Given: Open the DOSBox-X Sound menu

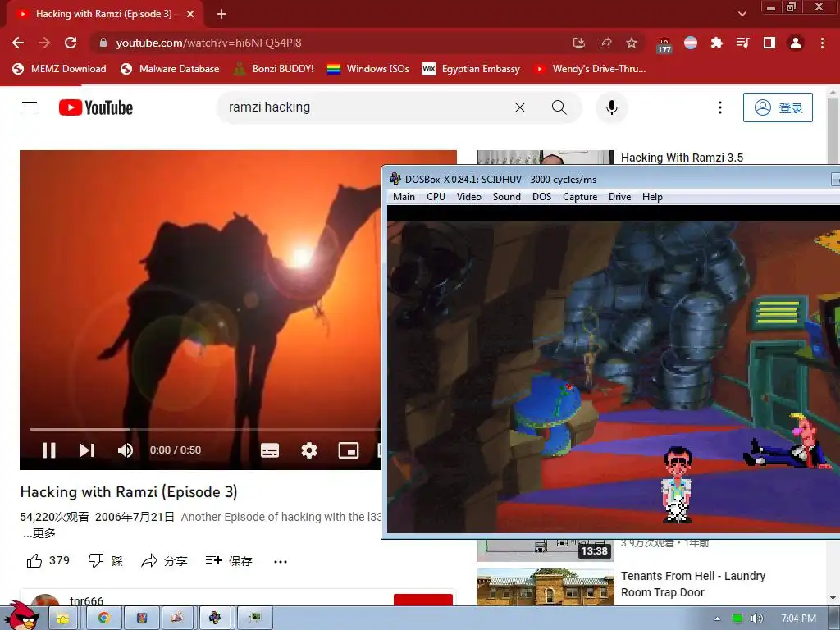Looking at the screenshot, I should pos(506,197).
